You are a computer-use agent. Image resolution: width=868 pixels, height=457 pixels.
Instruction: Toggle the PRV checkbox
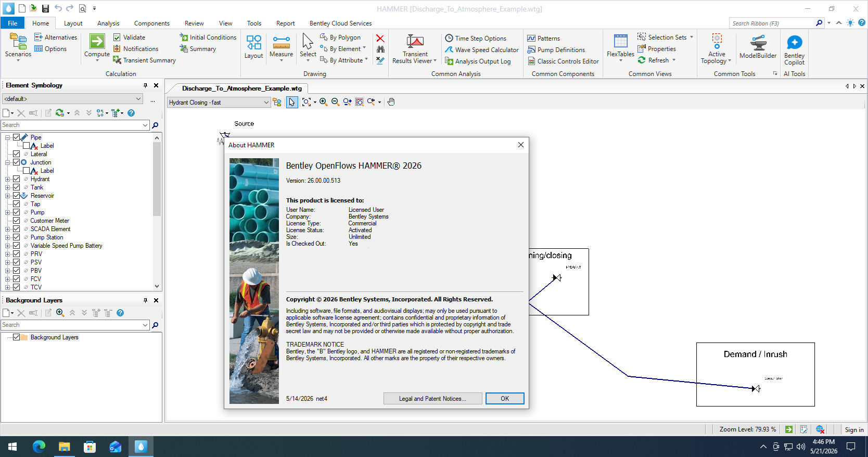click(16, 254)
